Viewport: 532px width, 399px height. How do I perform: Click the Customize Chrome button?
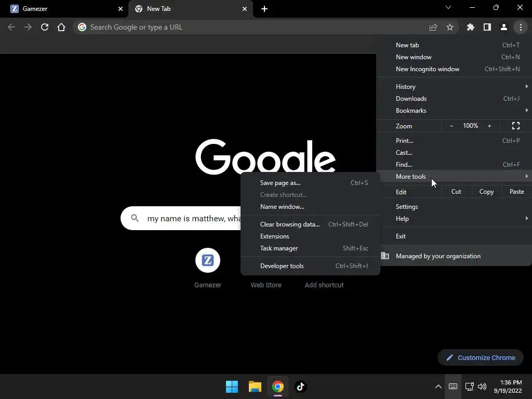[481, 357]
